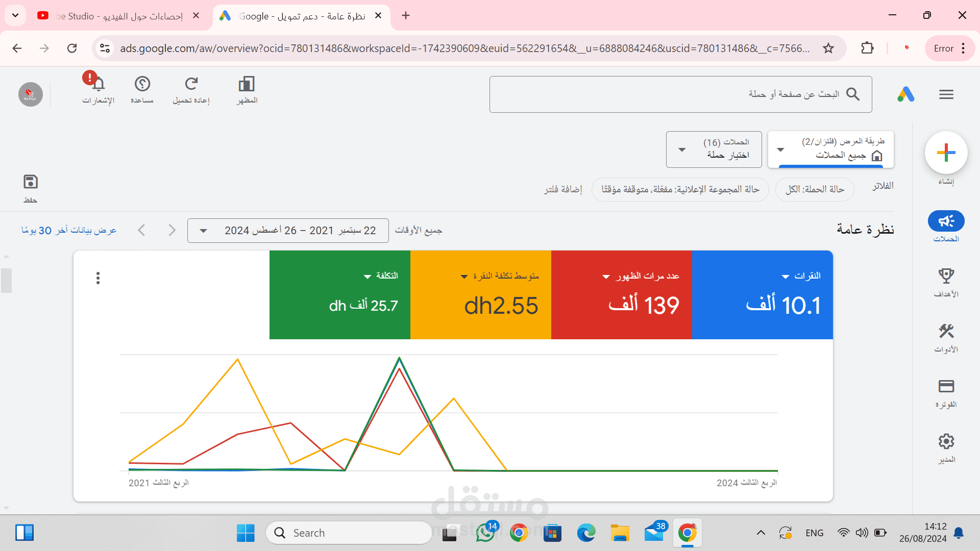Open the campaign selector (اختيار حملة) dropdown
The height and width of the screenshot is (551, 980).
[x=714, y=149]
